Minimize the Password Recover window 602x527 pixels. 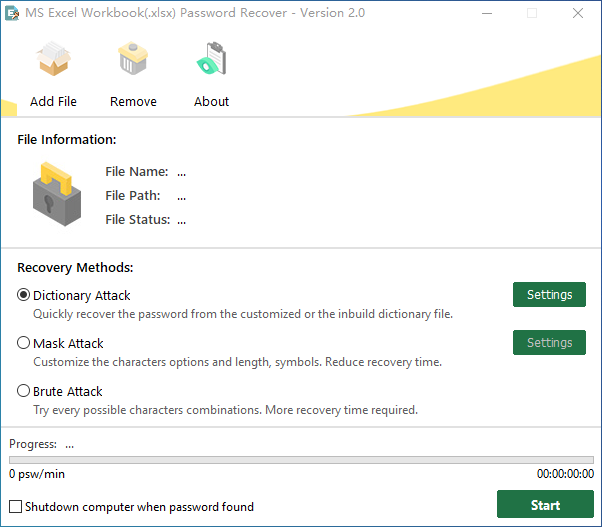pos(487,13)
